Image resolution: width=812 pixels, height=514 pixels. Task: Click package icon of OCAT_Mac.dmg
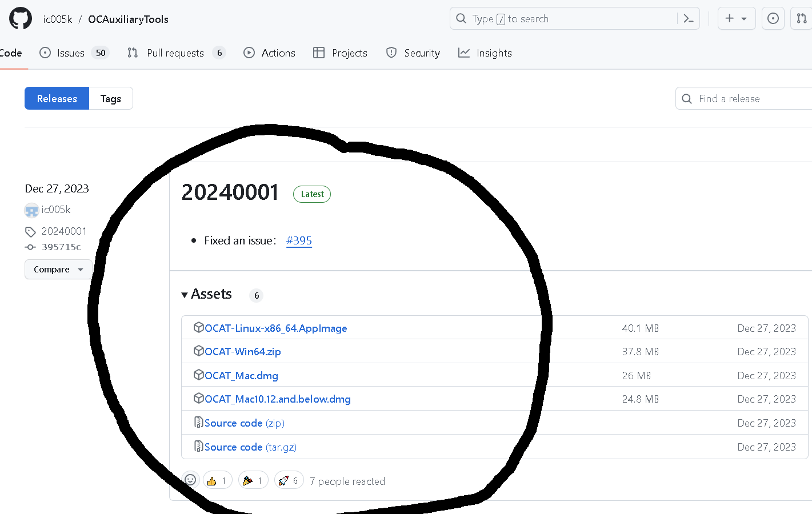[199, 375]
